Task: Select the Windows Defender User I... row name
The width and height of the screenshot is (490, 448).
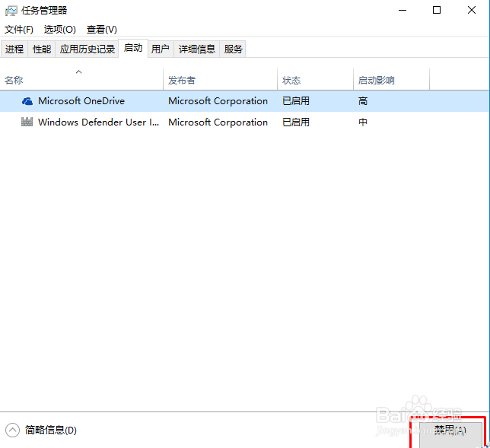Action: pos(99,122)
